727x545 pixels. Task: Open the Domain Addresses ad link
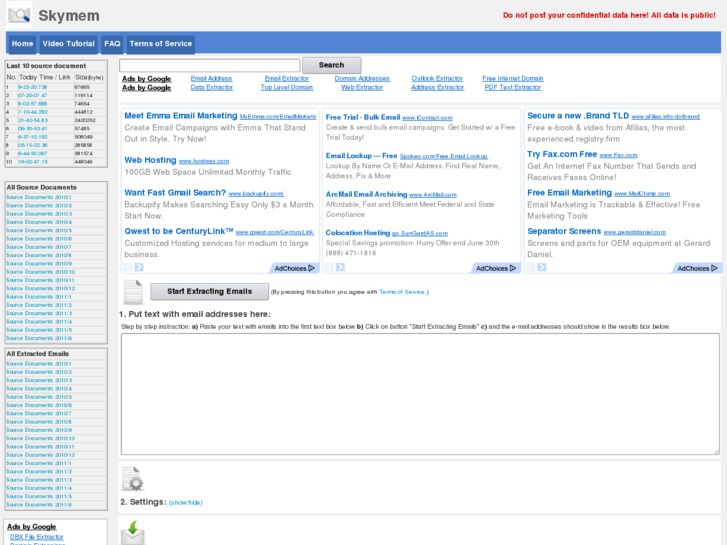coord(362,78)
